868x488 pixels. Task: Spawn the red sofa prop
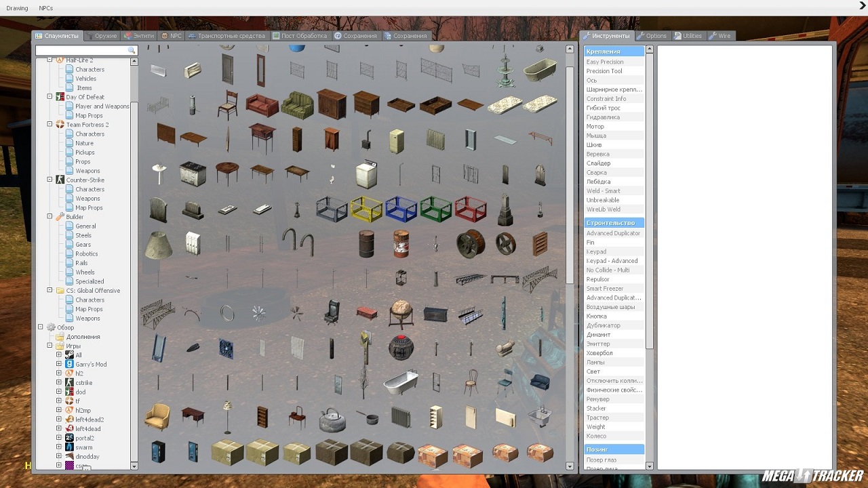tap(262, 105)
